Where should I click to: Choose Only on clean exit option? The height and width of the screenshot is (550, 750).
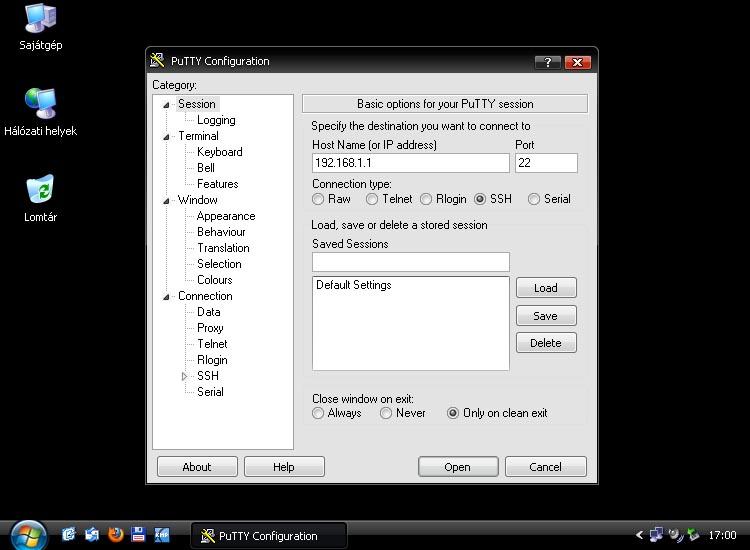click(x=452, y=413)
